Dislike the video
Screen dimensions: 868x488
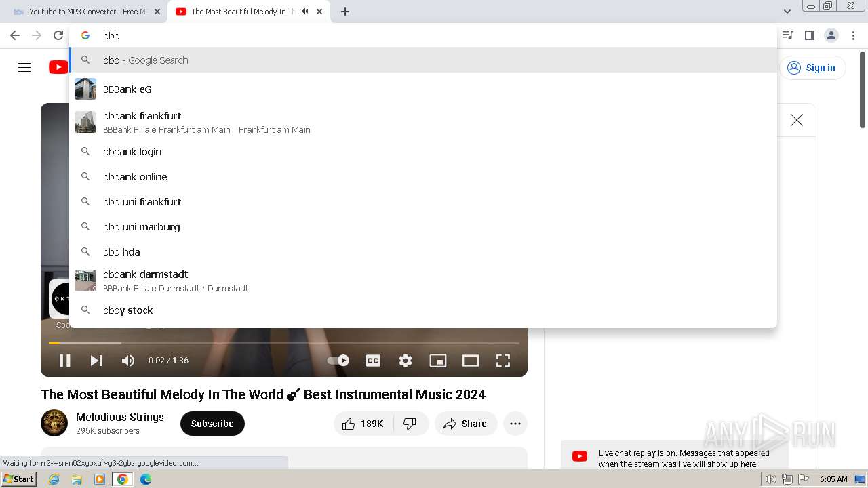point(410,424)
